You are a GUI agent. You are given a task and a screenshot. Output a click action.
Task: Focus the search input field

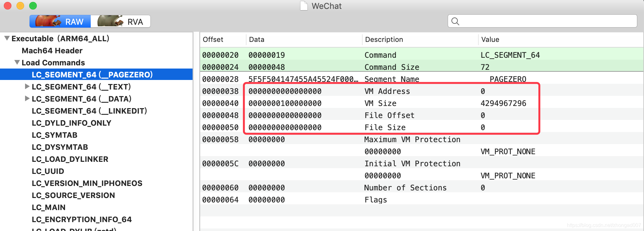(x=542, y=21)
